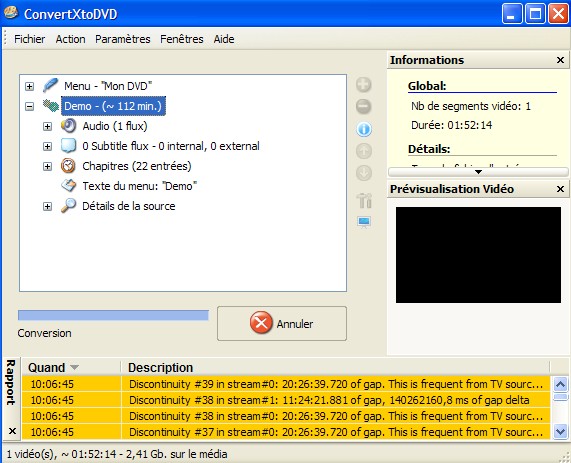Click the Conversion progress bar

tap(113, 315)
